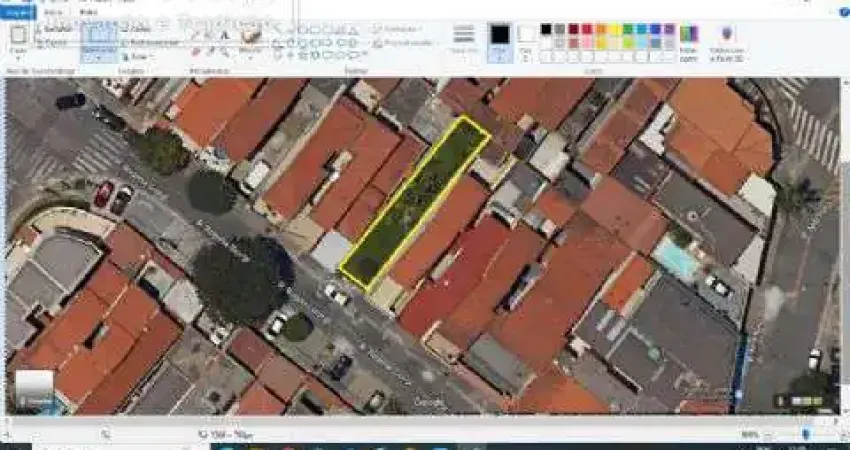Image resolution: width=850 pixels, height=450 pixels.
Task: Click the zoom slider in status bar
Action: (x=807, y=435)
